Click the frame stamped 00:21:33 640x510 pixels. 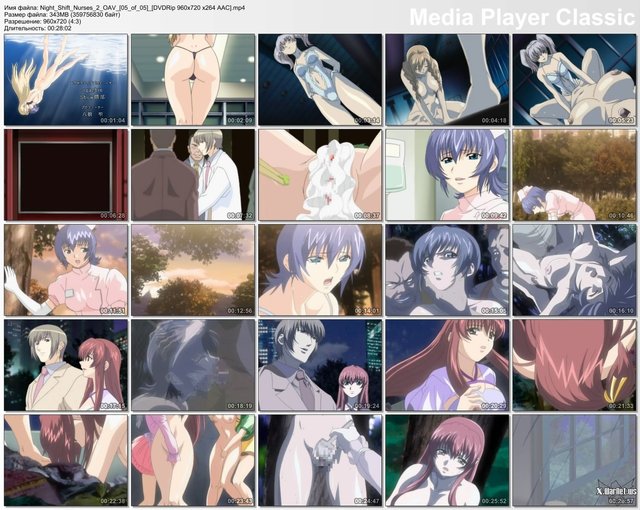(x=574, y=365)
